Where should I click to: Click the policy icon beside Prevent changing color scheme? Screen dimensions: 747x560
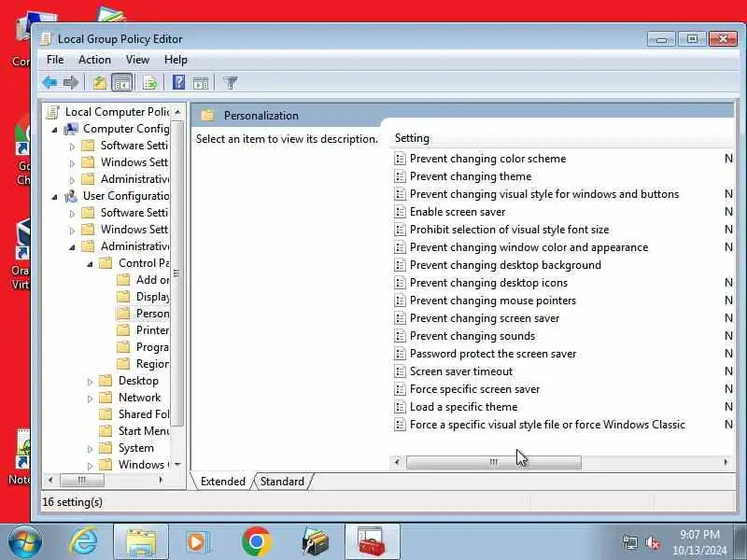click(400, 159)
